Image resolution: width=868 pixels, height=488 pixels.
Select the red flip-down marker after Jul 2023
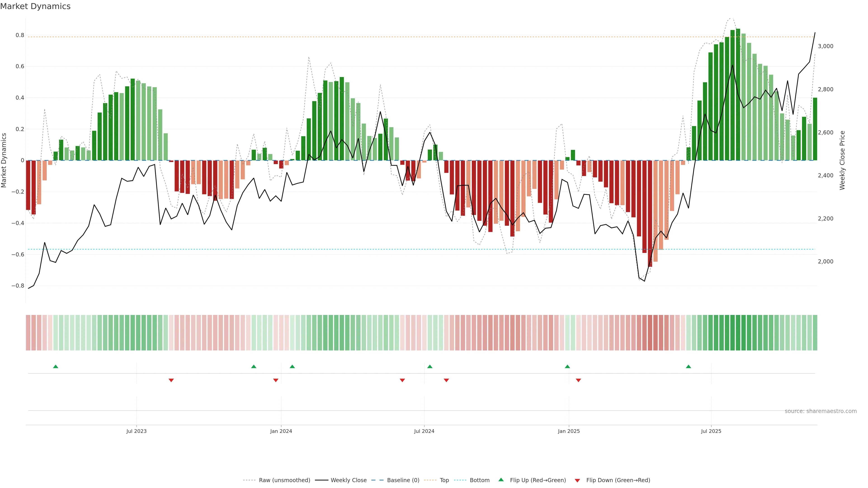(x=171, y=380)
